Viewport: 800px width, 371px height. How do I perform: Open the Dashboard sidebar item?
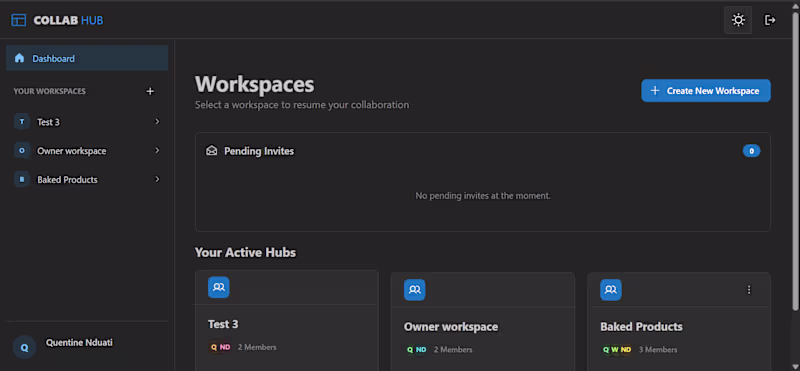pyautogui.click(x=87, y=58)
